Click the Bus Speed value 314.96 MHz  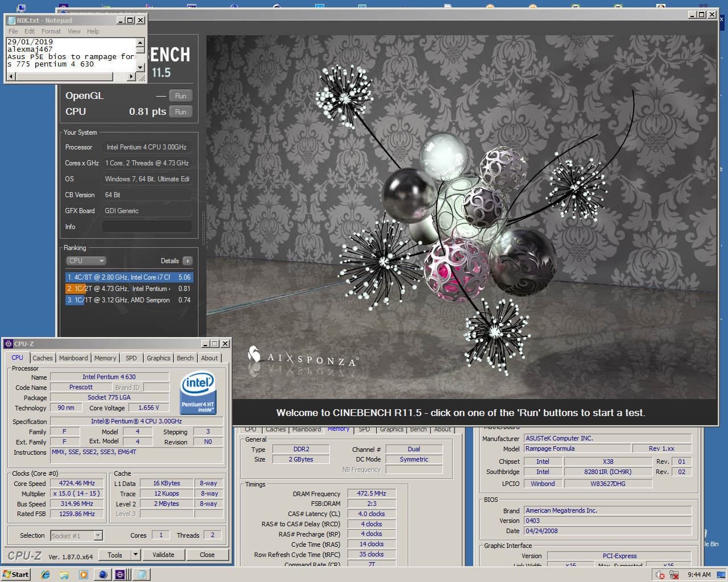[77, 504]
